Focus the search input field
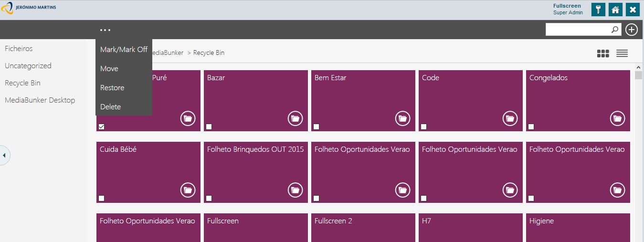 point(578,30)
